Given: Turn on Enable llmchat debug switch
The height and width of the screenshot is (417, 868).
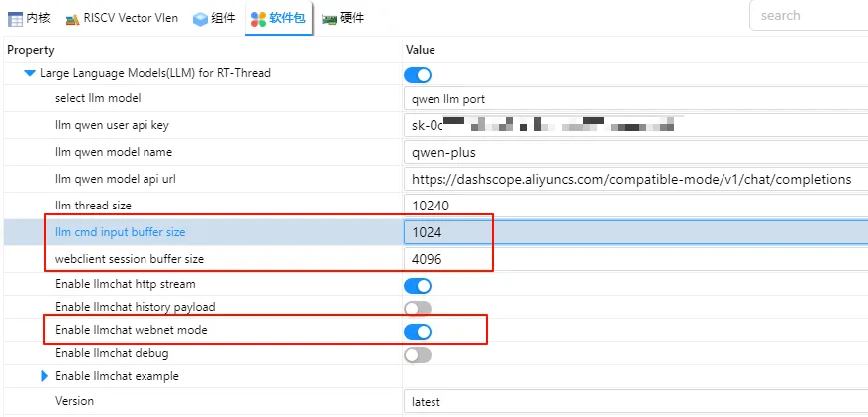Looking at the screenshot, I should pos(418,355).
